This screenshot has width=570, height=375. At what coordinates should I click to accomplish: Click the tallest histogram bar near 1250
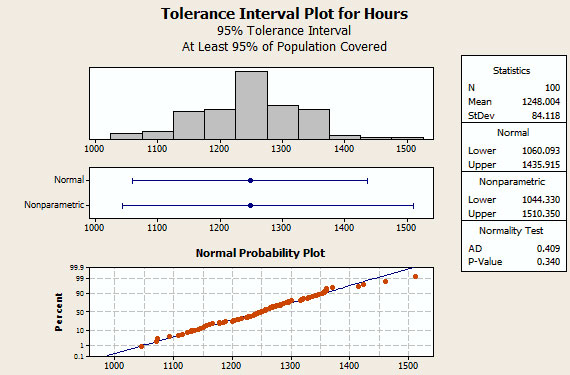coord(251,105)
